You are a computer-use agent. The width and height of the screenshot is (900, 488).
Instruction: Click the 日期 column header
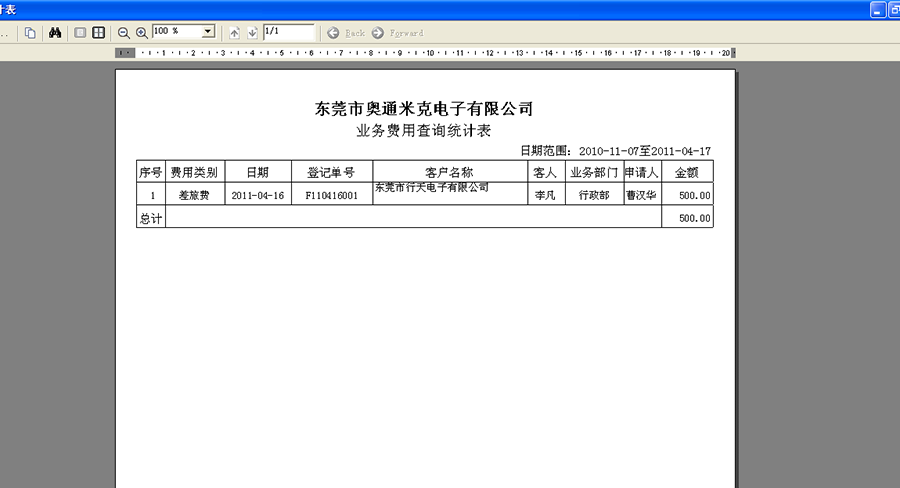click(x=258, y=172)
